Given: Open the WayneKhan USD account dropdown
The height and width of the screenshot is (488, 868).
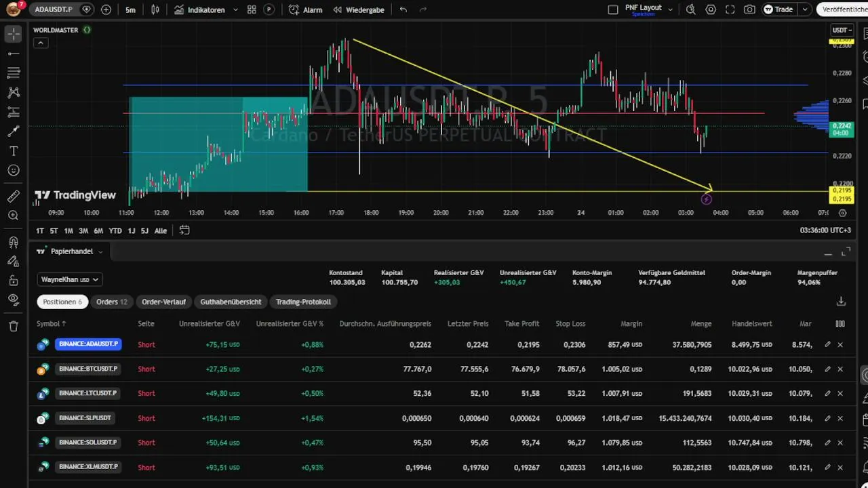Looking at the screenshot, I should (70, 279).
